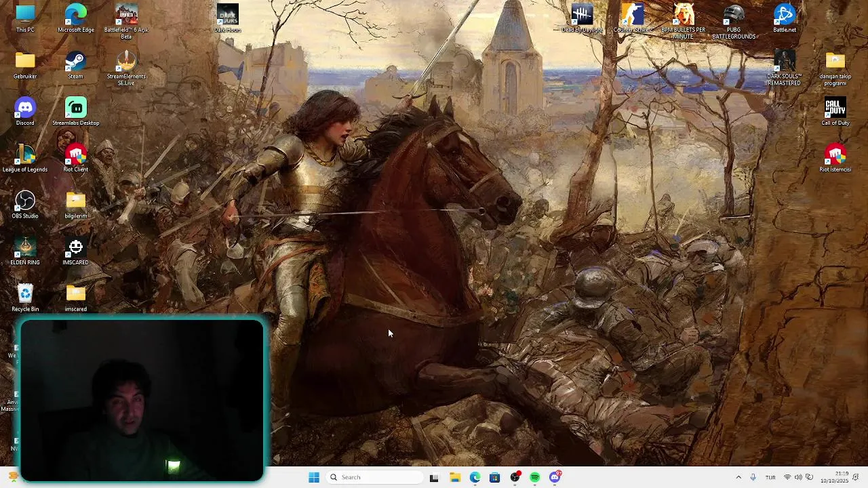Open Task View from taskbar
The width and height of the screenshot is (868, 488).
[434, 477]
